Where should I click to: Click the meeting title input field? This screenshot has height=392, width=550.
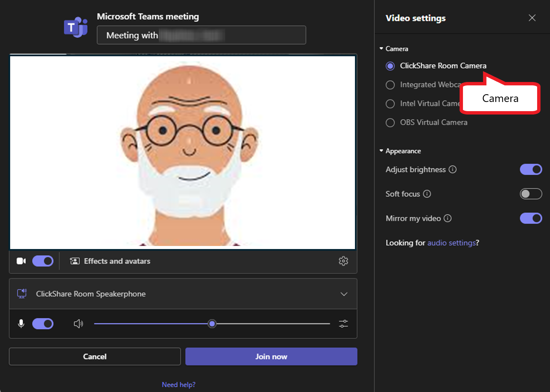coord(202,35)
